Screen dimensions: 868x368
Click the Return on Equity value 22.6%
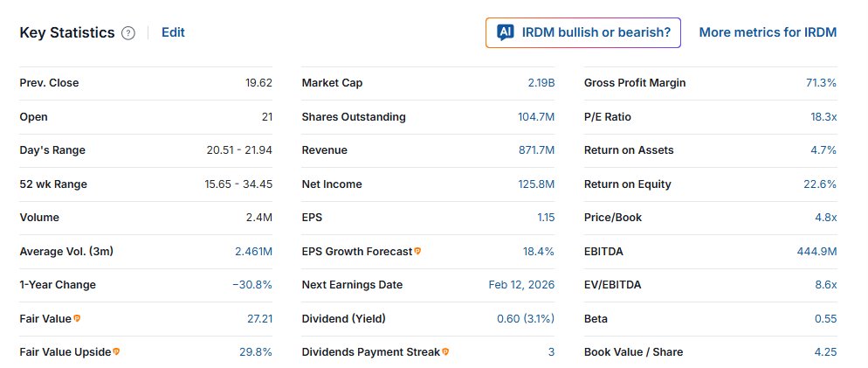[820, 184]
